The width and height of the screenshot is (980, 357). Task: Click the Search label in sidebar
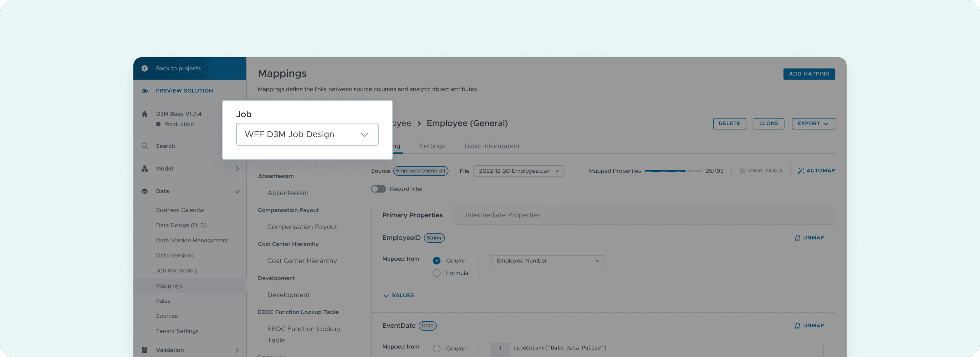[x=165, y=146]
